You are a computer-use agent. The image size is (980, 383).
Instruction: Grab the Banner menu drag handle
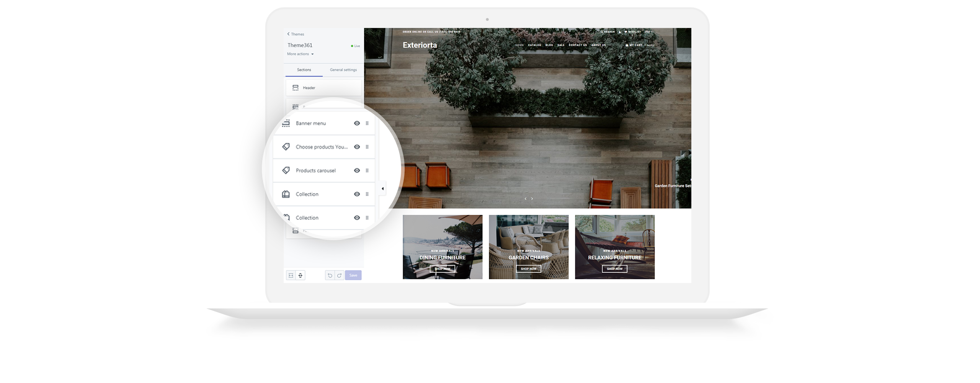pos(367,123)
